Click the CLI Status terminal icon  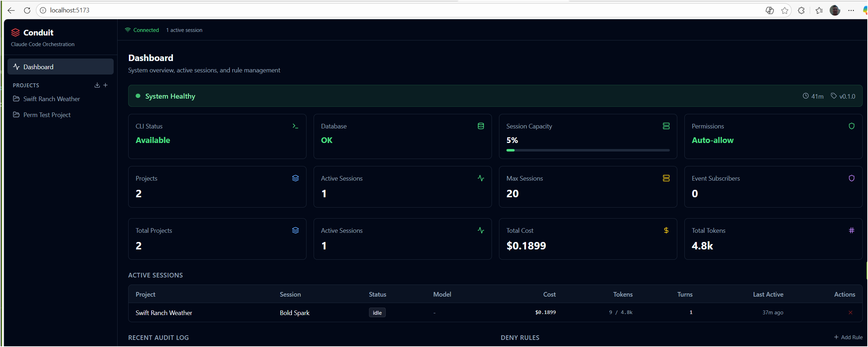[x=295, y=126]
